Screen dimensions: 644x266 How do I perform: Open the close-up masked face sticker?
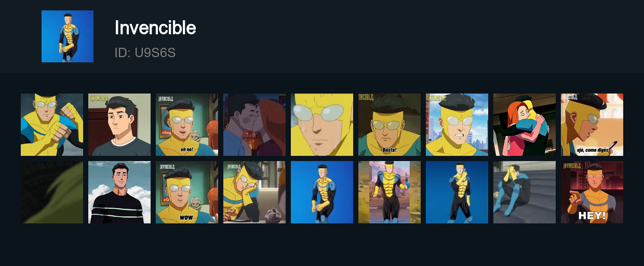(322, 125)
